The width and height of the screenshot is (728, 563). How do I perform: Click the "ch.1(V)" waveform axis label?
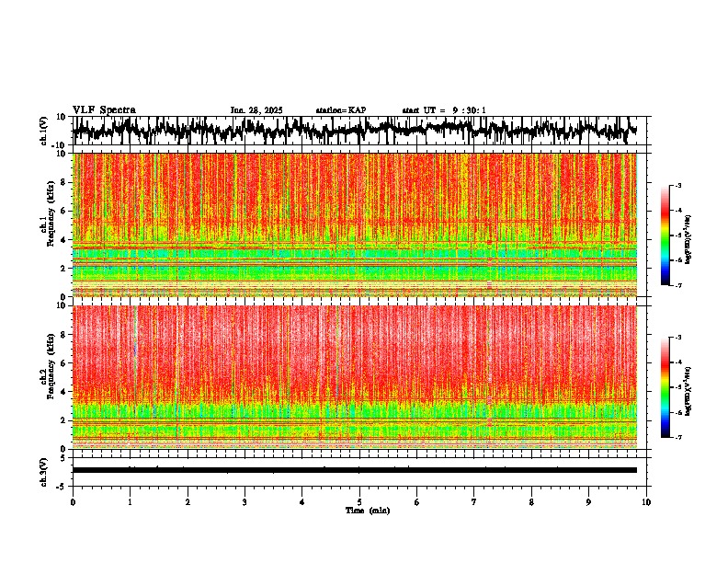(44, 131)
